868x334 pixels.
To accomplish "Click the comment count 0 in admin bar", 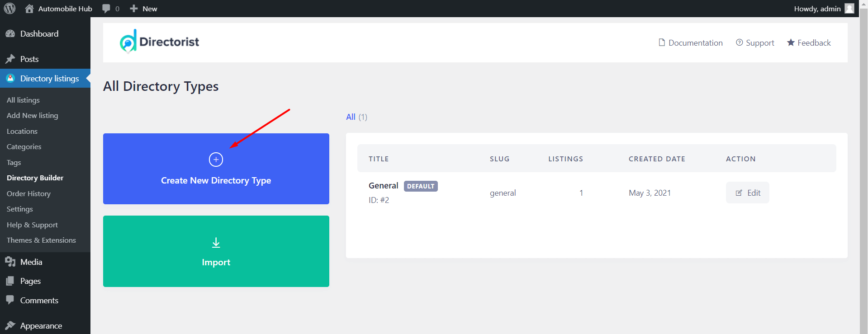I will point(117,9).
